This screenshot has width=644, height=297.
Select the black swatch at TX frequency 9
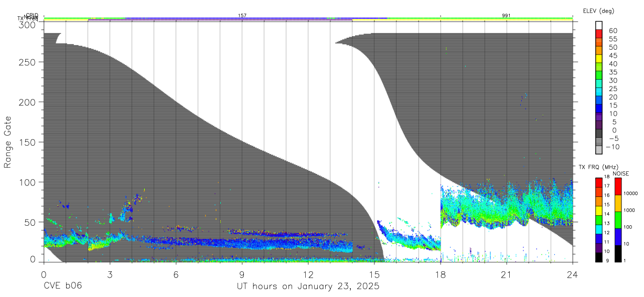click(598, 257)
